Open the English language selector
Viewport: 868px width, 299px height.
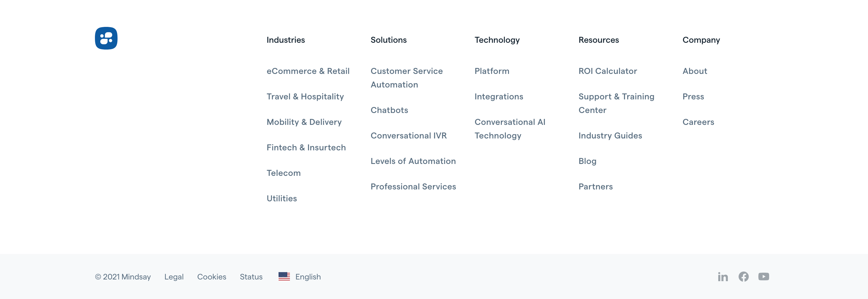308,277
